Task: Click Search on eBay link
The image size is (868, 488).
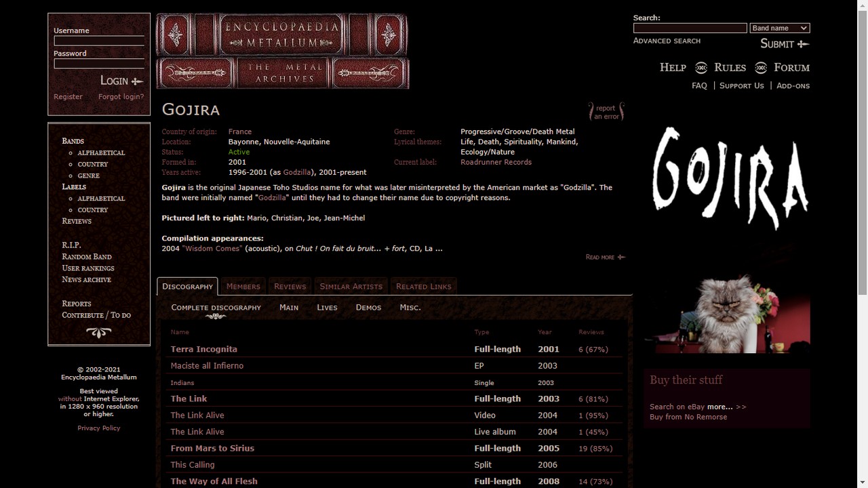Action: click(677, 407)
